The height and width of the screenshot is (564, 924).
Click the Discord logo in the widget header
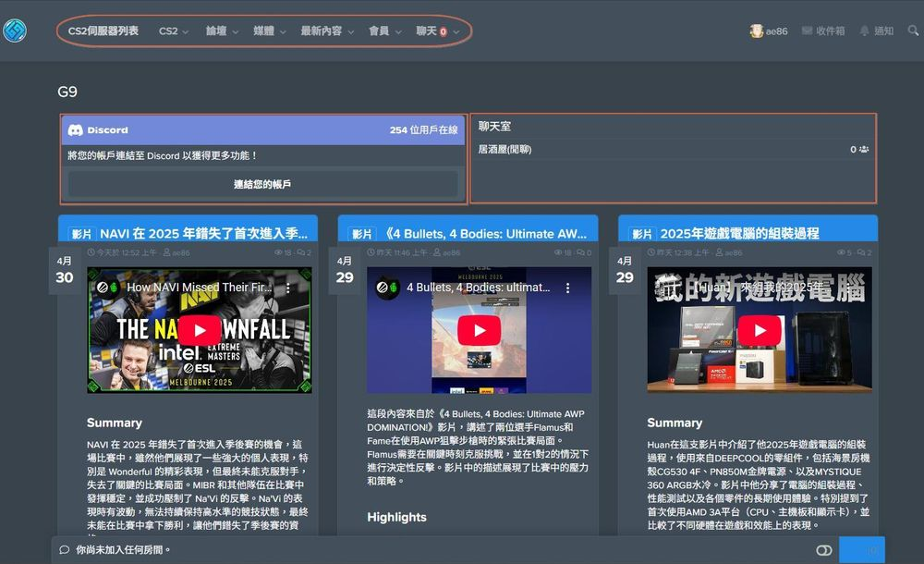(x=76, y=129)
